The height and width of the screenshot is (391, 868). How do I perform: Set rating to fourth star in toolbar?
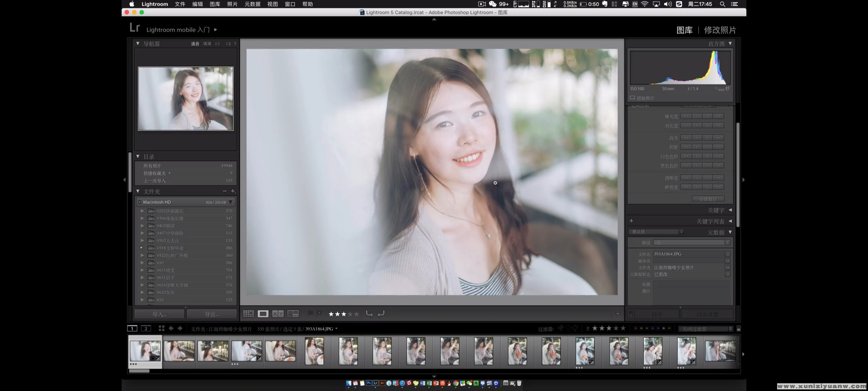pyautogui.click(x=350, y=314)
